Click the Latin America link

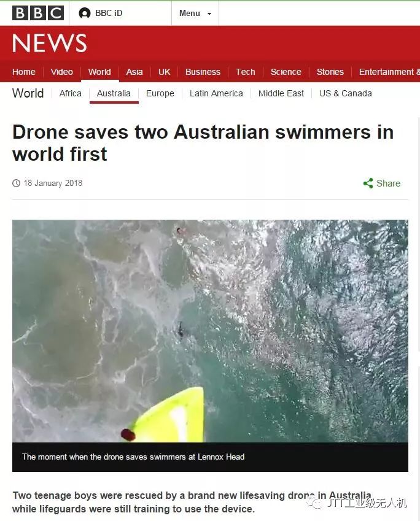click(216, 93)
